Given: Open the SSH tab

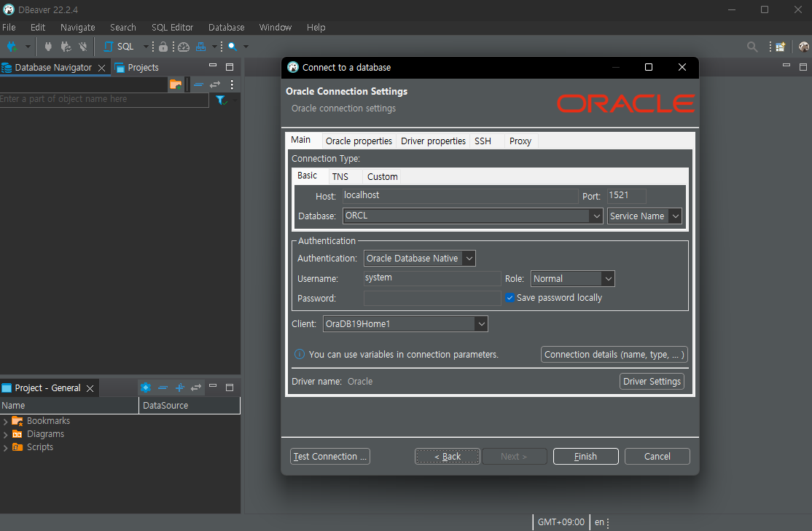Looking at the screenshot, I should coord(483,141).
